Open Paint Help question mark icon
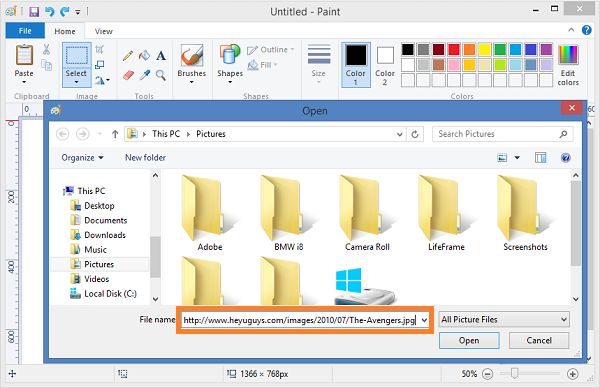Viewport: 600px width, 388px height. 586,30
